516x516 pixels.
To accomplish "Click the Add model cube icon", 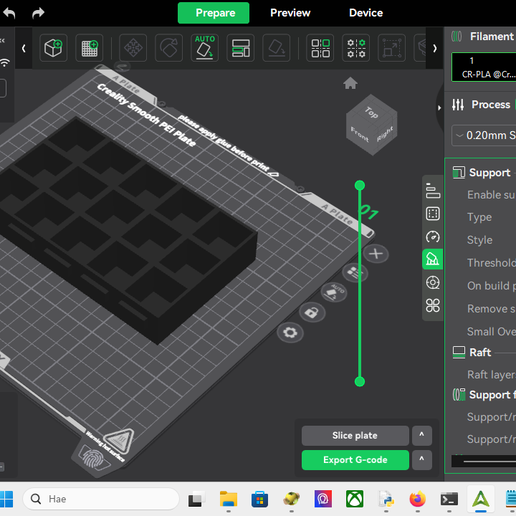I will pyautogui.click(x=53, y=48).
